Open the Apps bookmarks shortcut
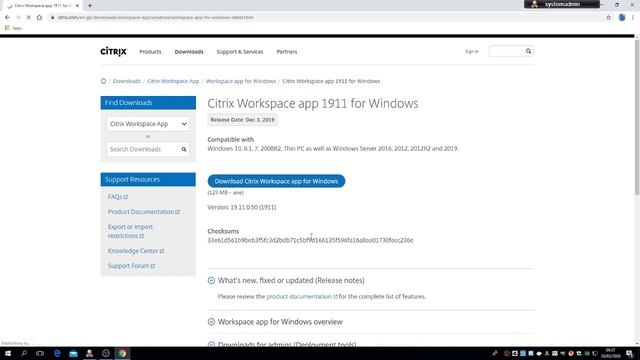 pos(13,28)
